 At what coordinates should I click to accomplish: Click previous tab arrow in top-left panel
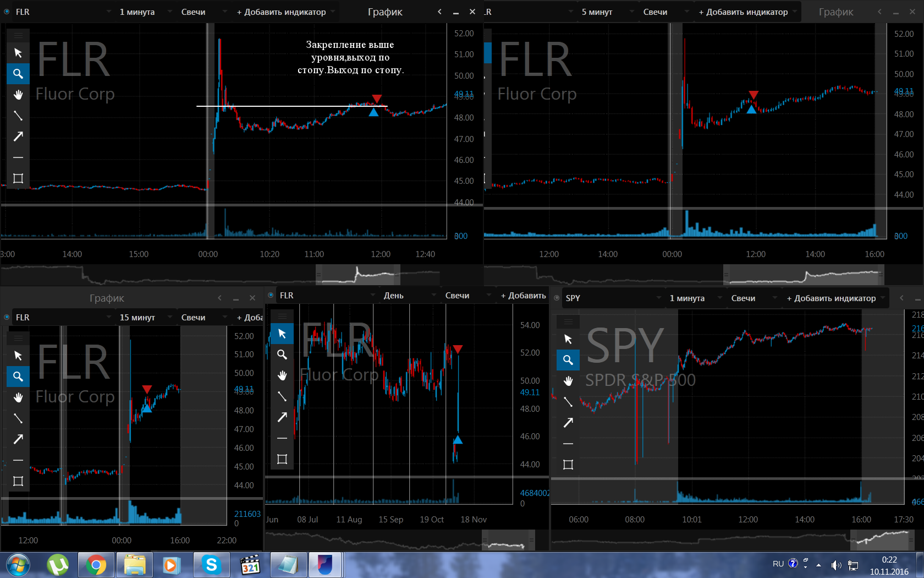(439, 12)
